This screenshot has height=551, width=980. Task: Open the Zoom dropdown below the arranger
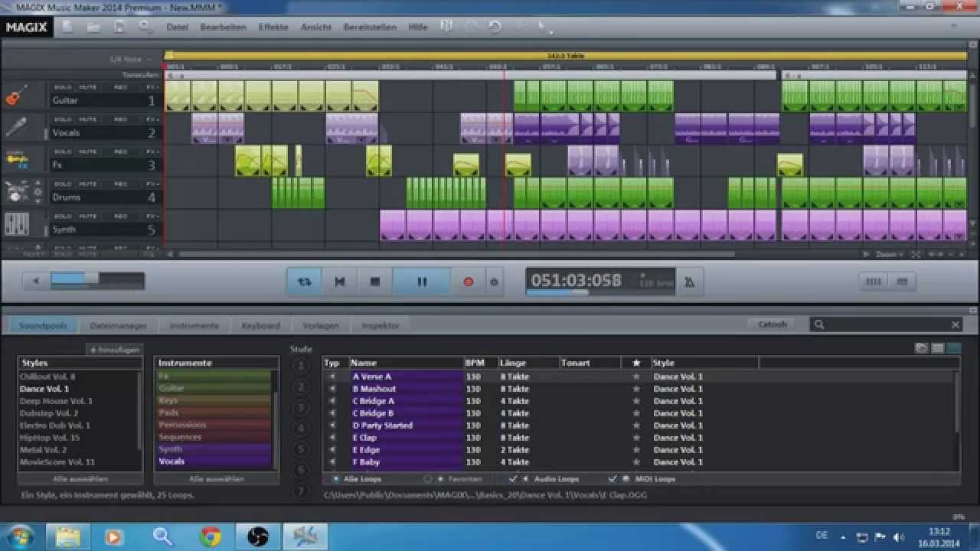[890, 254]
